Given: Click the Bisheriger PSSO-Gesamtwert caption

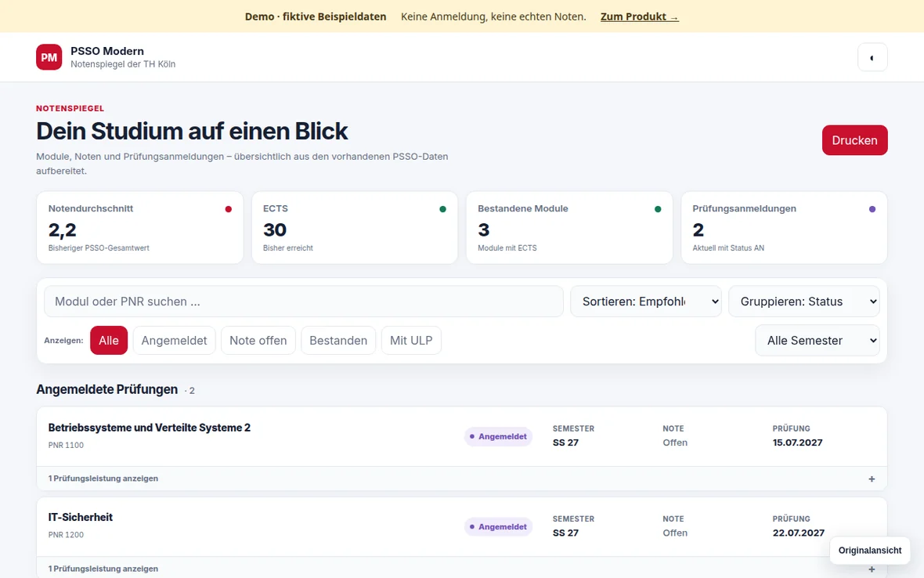Looking at the screenshot, I should (99, 248).
